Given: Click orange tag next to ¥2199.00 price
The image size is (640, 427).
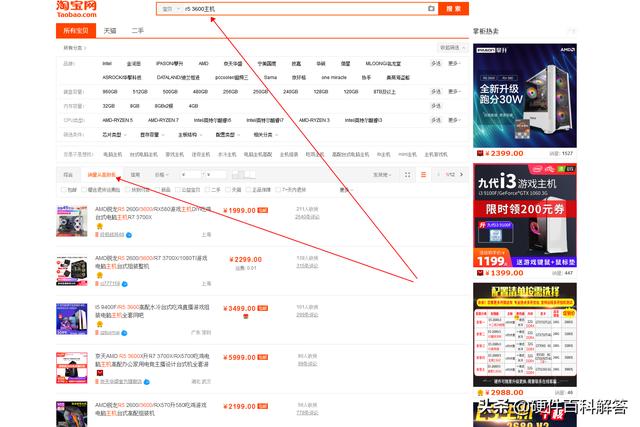Looking at the screenshot, I should pyautogui.click(x=262, y=407).
